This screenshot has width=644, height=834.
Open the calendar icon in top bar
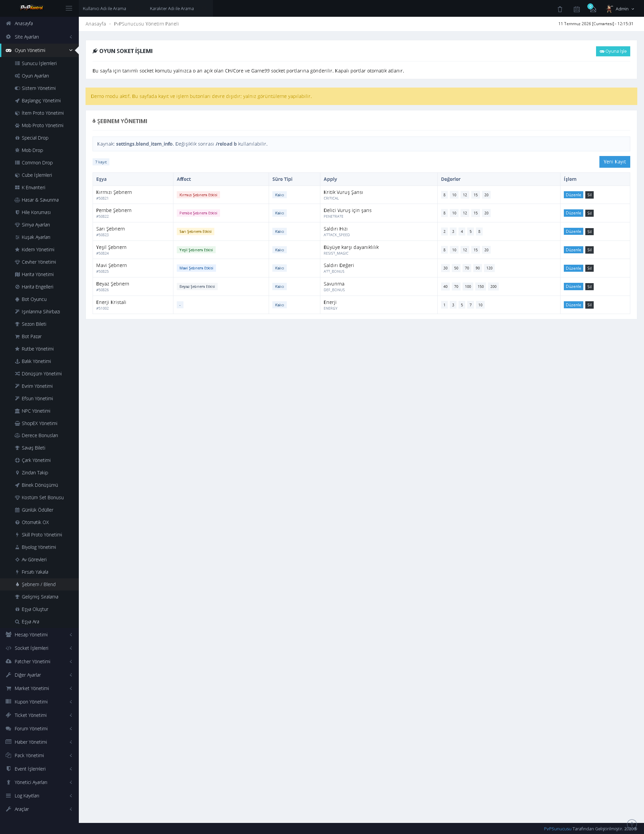click(577, 9)
